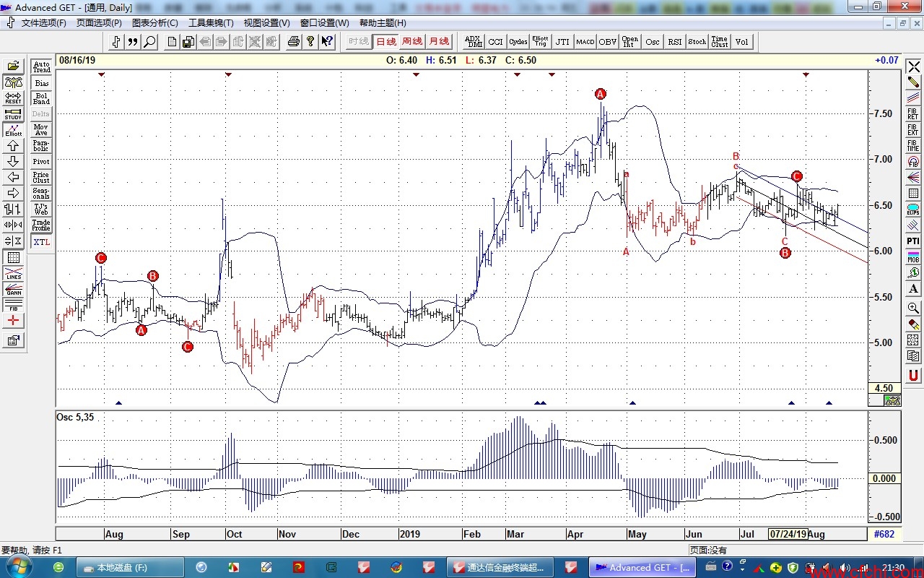
Task: Select the ELIPS ellipse tool
Action: point(914,210)
